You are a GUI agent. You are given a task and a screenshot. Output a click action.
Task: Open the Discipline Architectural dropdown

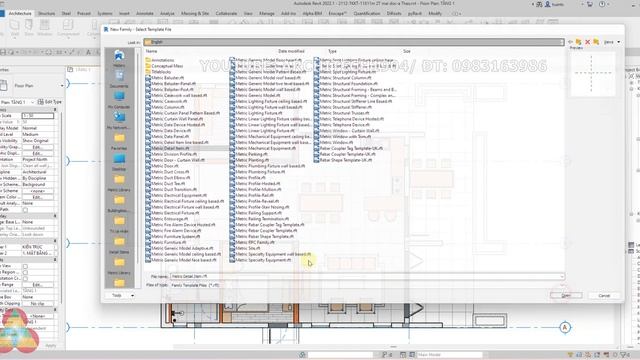coord(38,172)
